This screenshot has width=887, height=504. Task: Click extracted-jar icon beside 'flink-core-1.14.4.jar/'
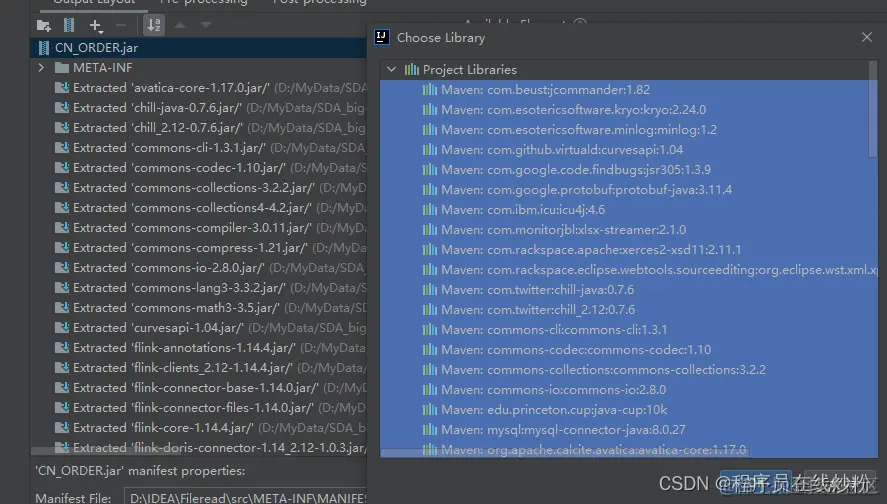click(x=62, y=428)
